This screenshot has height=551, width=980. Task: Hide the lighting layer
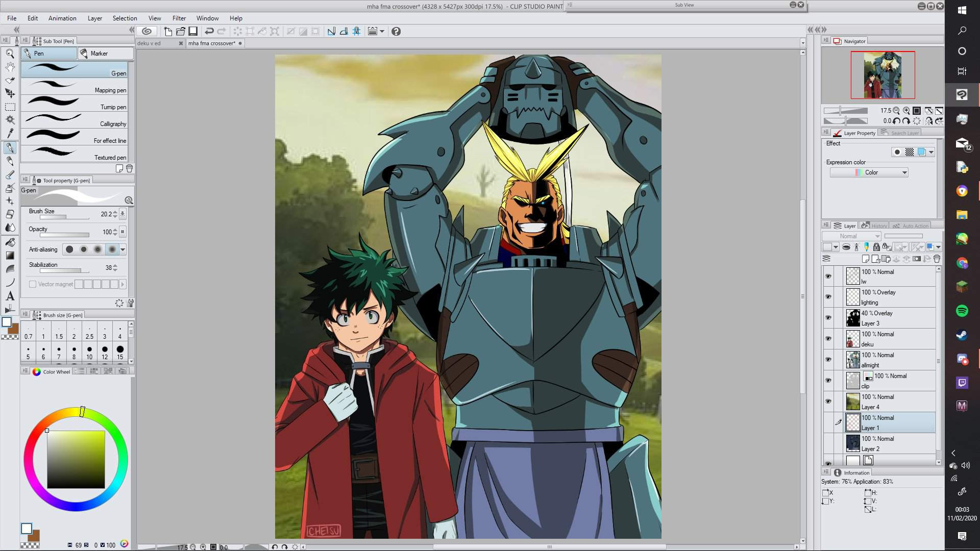pos(828,297)
